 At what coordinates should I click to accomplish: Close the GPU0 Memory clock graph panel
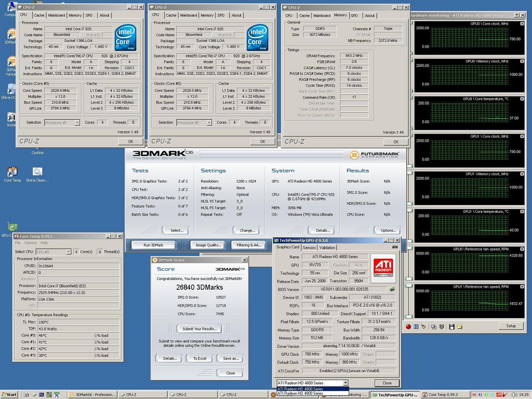[522, 61]
